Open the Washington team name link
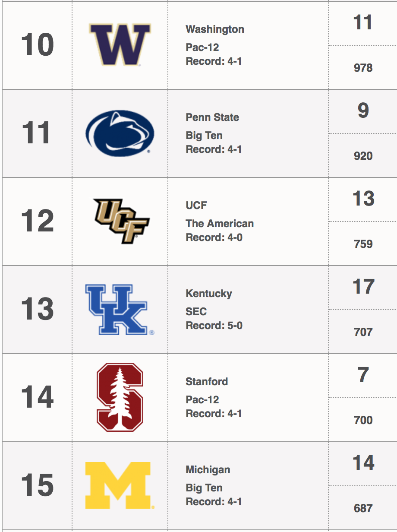The image size is (397, 532). point(215,29)
